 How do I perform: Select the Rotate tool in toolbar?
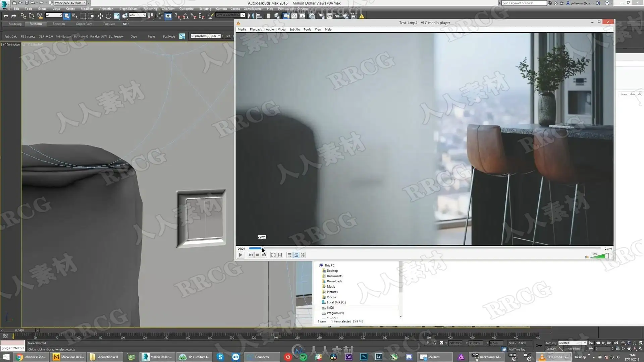click(108, 16)
